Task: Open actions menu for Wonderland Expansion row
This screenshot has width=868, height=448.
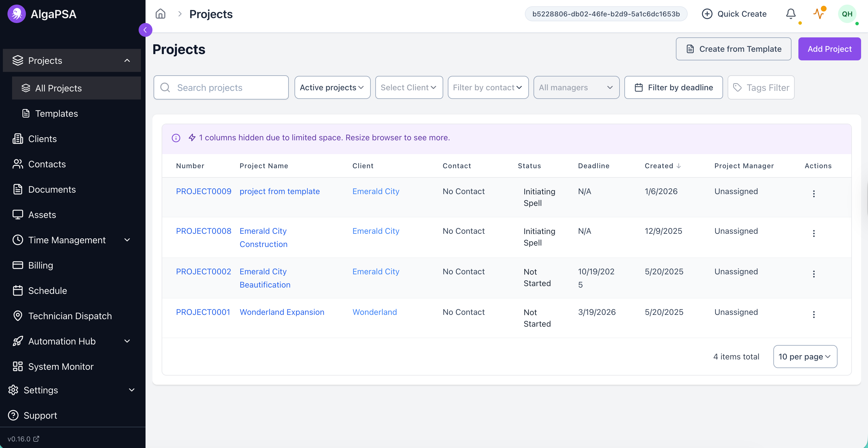Action: 813,314
